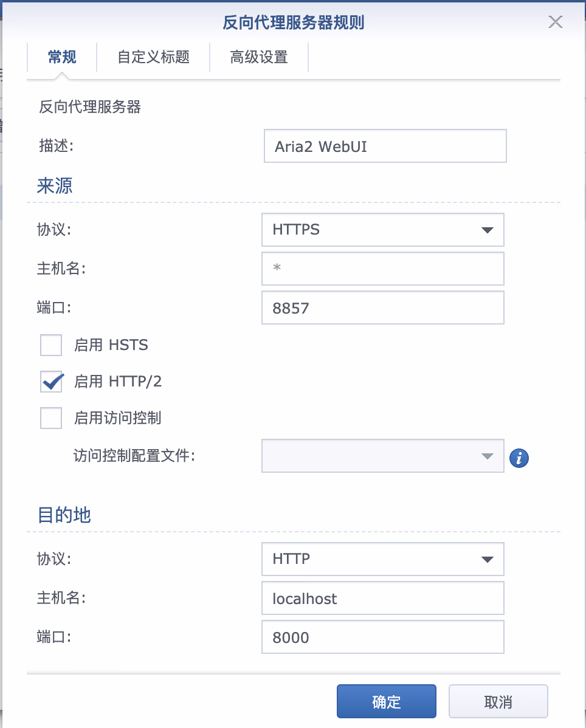
Task: Click the 描述 field containing Aria2 WebUI
Action: tap(385, 146)
